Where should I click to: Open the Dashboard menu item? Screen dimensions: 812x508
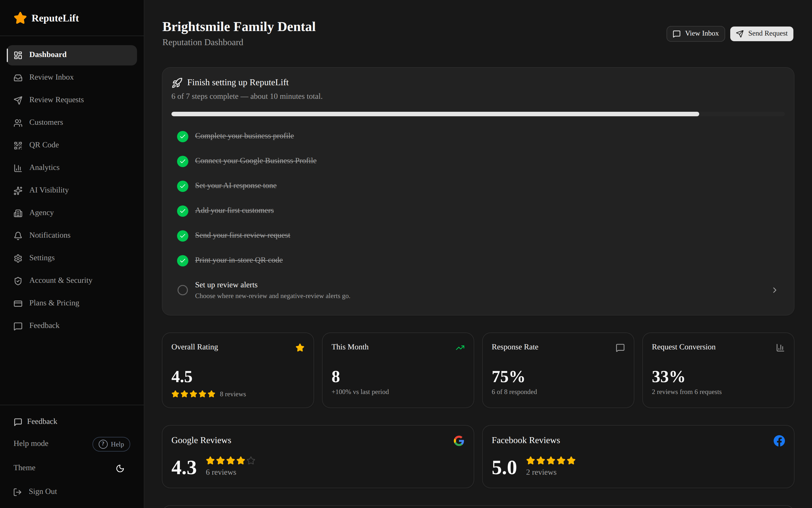tap(72, 55)
